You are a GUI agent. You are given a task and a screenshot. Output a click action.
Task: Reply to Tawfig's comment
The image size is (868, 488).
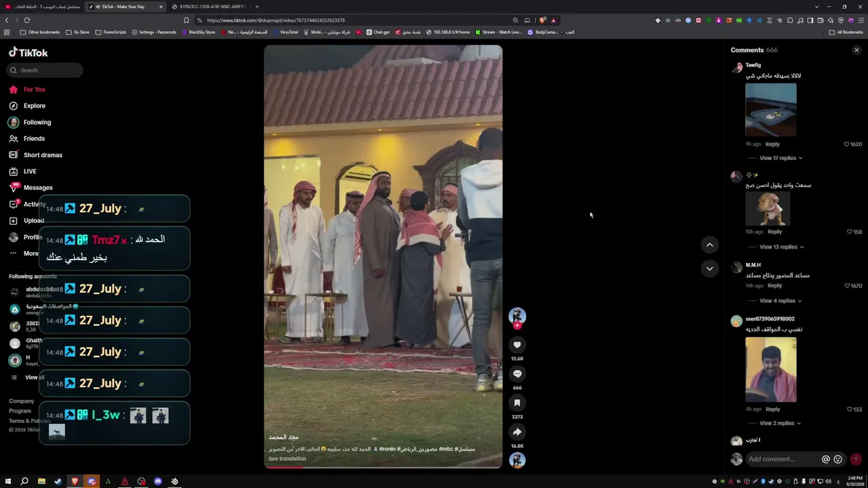tap(772, 144)
